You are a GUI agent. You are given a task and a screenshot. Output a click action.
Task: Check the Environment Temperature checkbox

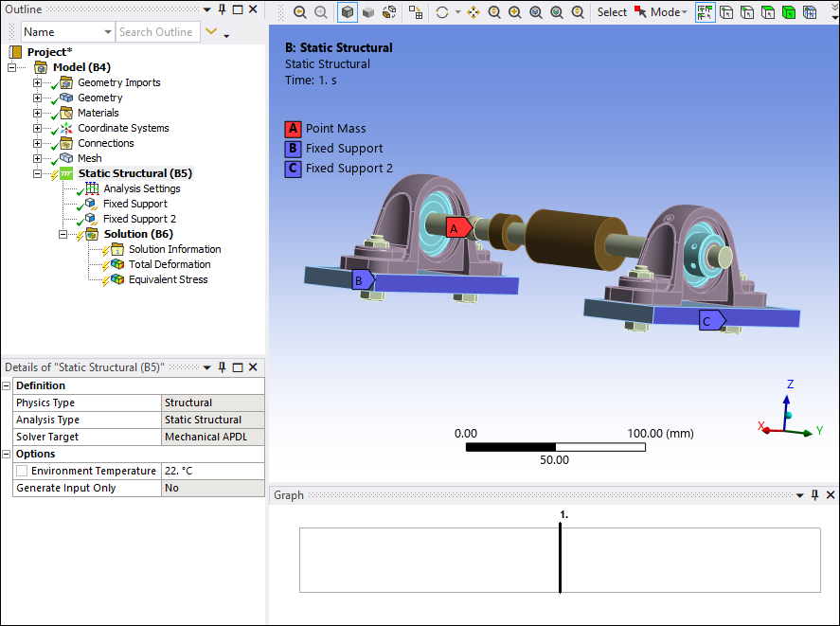click(x=20, y=470)
